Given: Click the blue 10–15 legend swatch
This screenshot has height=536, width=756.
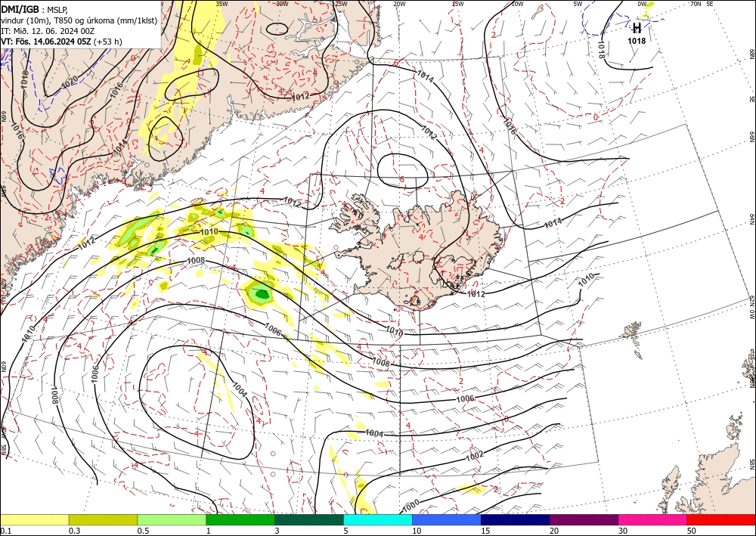Looking at the screenshot, I should point(447,519).
